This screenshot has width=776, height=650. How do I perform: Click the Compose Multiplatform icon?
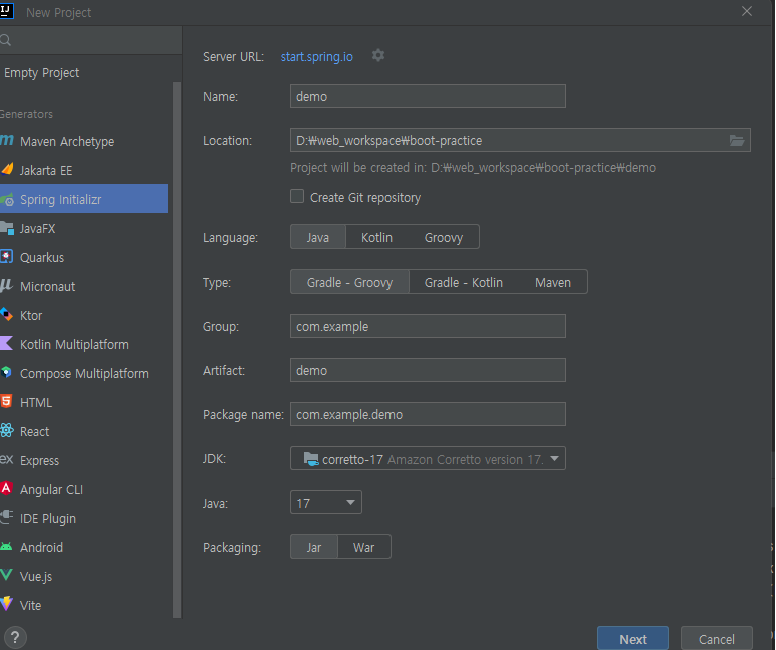[7, 373]
